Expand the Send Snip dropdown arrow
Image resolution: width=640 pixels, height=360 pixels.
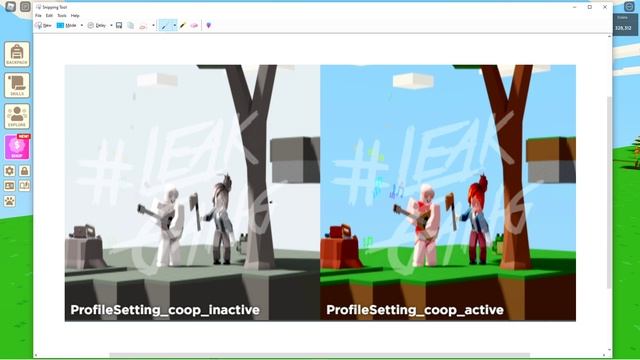coord(153,25)
